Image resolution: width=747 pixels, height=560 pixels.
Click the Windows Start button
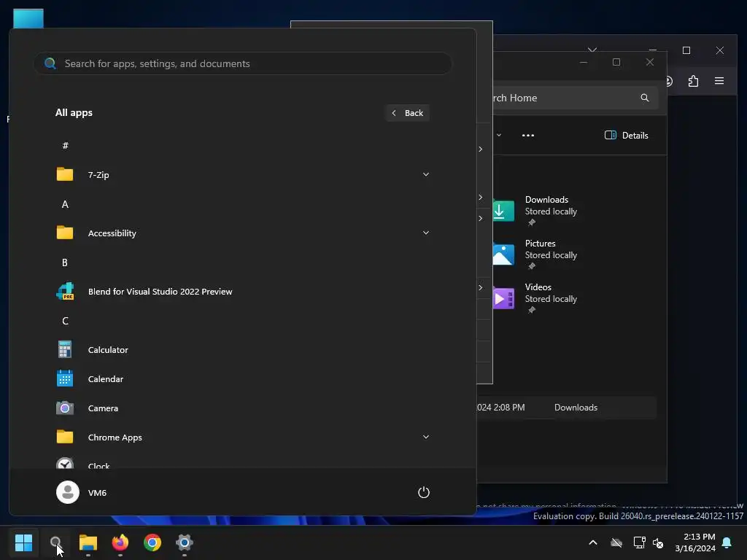(23, 542)
